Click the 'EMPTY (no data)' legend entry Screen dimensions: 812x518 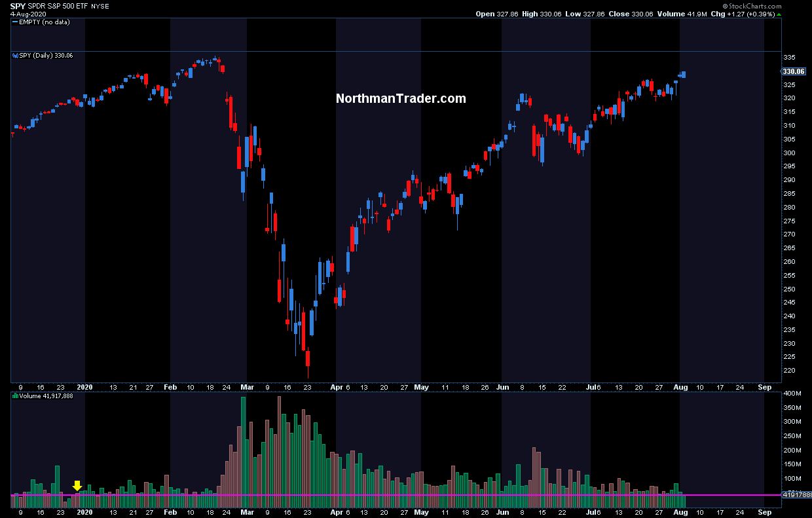pyautogui.click(x=44, y=22)
